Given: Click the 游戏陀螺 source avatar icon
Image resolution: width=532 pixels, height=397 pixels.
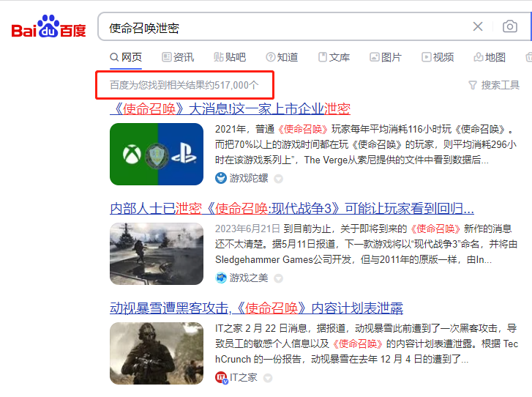Looking at the screenshot, I should click(221, 178).
